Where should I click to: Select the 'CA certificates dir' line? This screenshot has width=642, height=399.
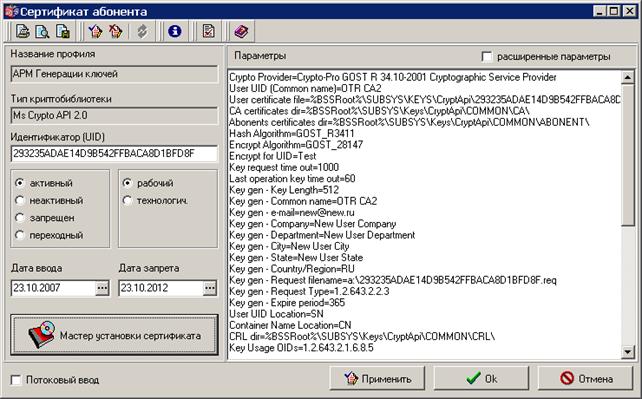pos(379,111)
